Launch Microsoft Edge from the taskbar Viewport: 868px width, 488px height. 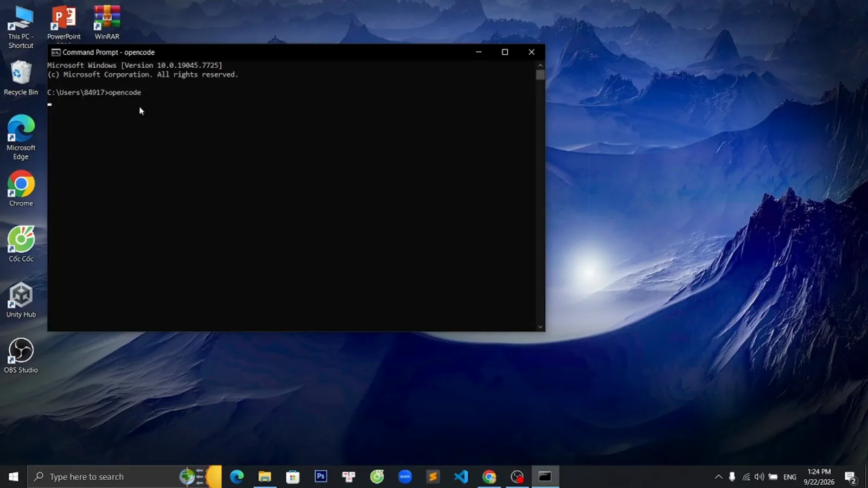pos(237,477)
